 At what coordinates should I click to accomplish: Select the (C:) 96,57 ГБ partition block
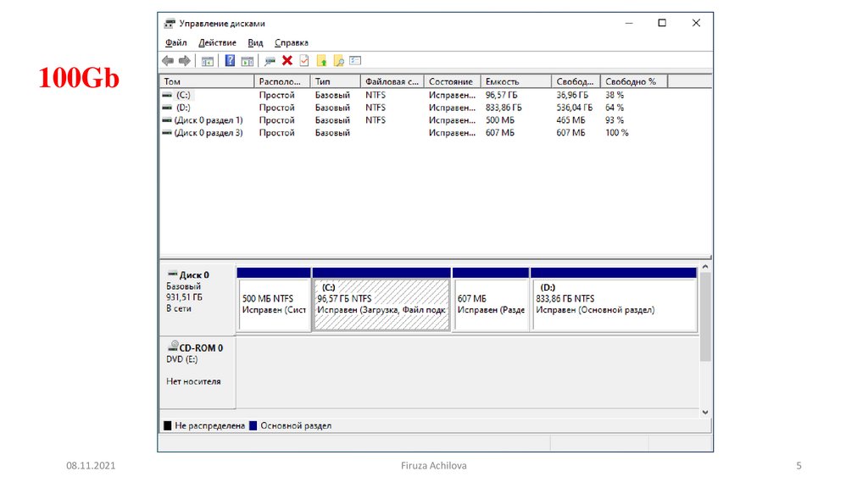381,304
